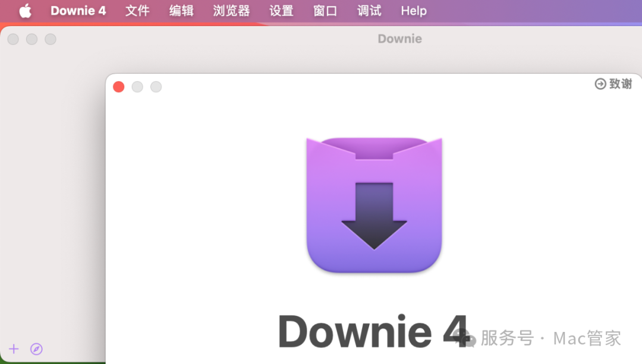Click the 致谢 credits button

[613, 84]
